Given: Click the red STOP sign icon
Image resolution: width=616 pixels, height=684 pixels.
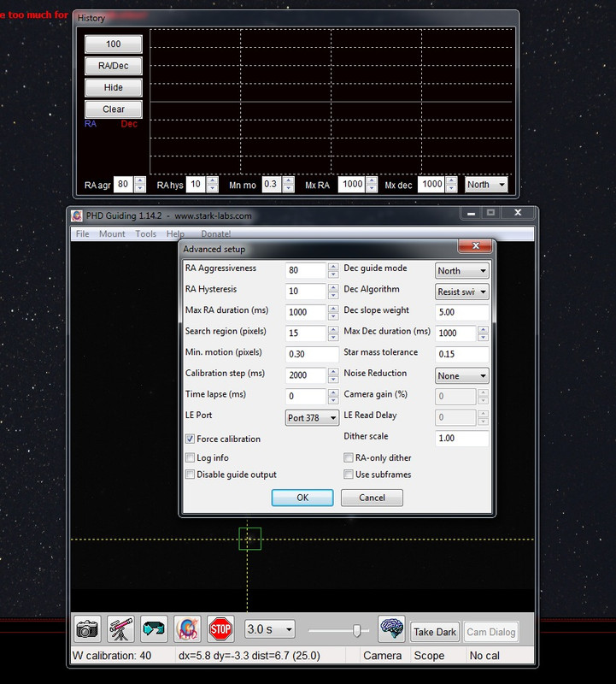Looking at the screenshot, I should click(220, 629).
